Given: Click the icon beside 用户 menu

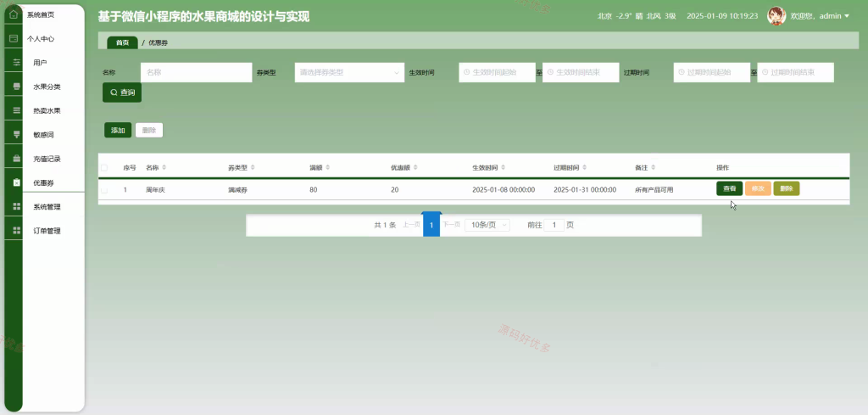Looking at the screenshot, I should (x=17, y=62).
